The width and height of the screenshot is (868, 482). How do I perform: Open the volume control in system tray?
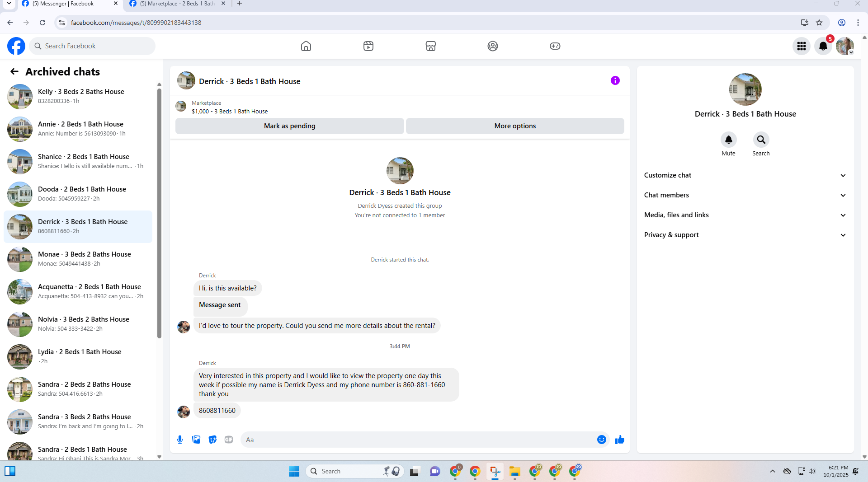812,471
